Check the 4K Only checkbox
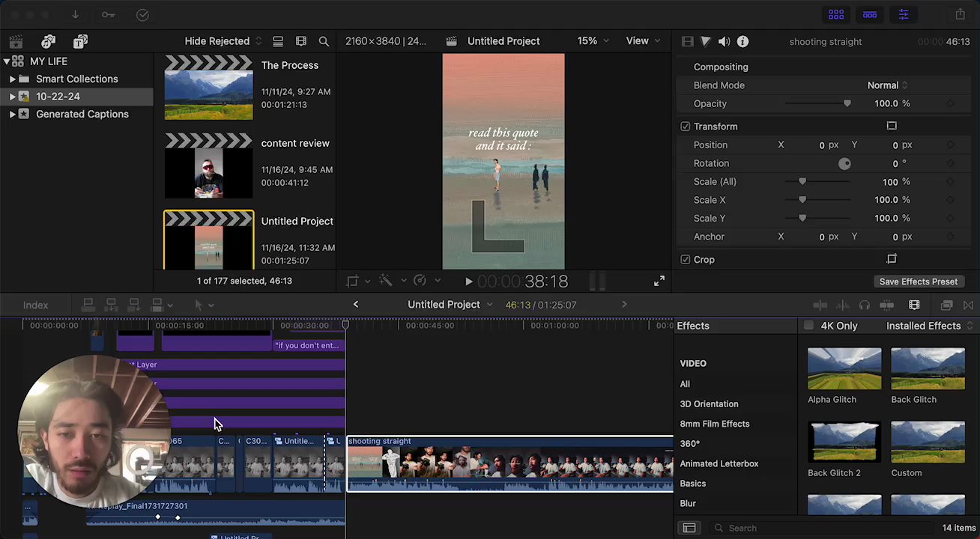 coord(808,326)
